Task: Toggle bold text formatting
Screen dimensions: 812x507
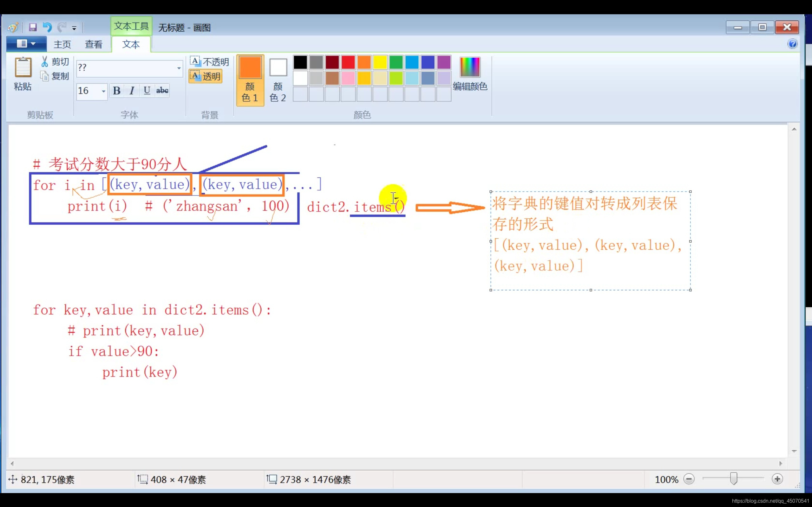Action: (116, 91)
